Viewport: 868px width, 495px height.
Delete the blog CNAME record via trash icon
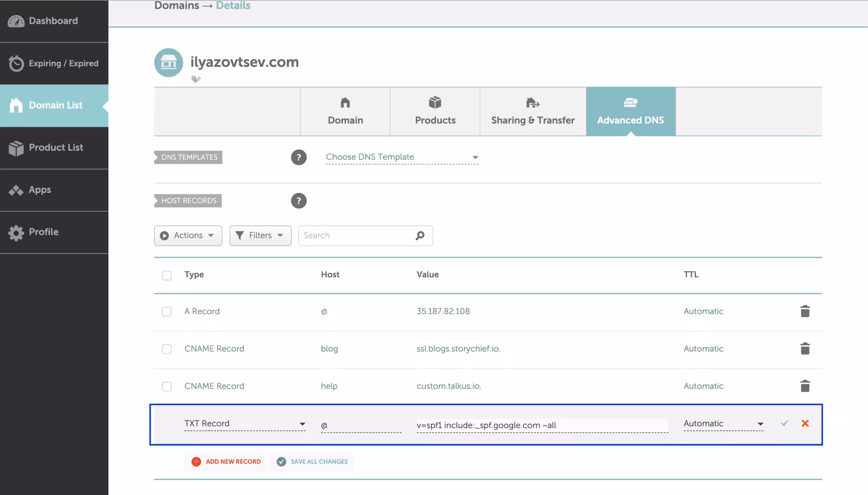805,349
